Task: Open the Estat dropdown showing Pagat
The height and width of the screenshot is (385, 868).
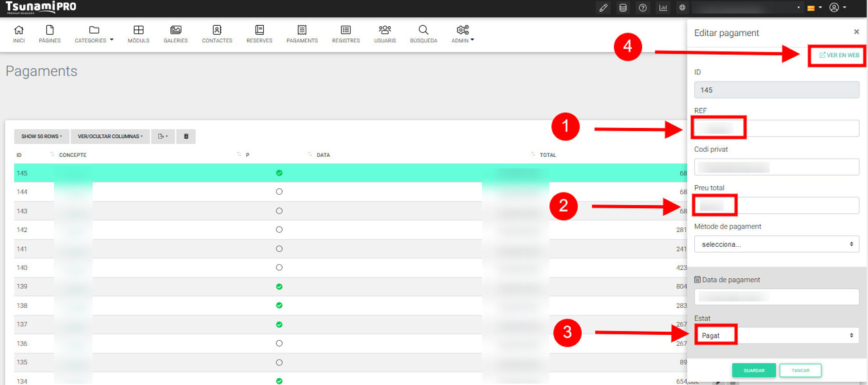Action: coord(776,335)
